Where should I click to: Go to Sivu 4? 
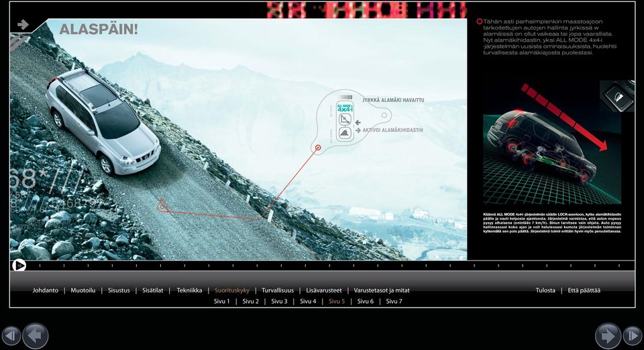[x=308, y=302]
